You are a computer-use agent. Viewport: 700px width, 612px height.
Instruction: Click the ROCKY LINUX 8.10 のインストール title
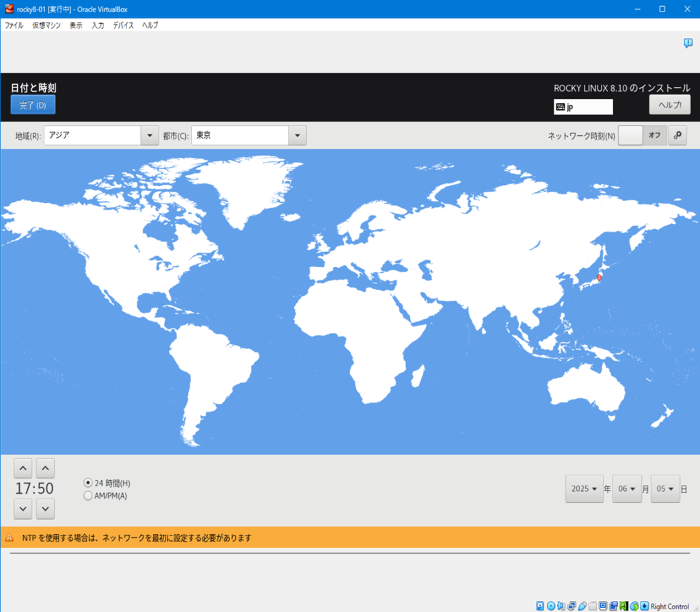tap(622, 88)
